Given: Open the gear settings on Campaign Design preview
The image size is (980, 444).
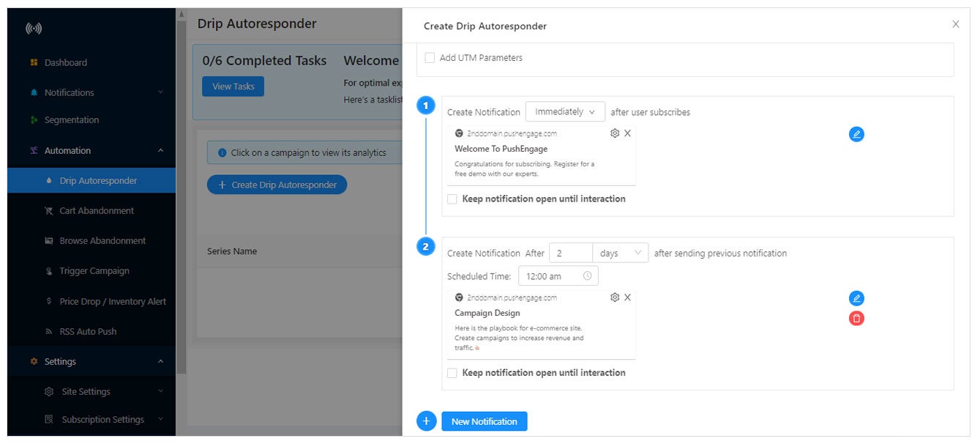Looking at the screenshot, I should coord(613,297).
